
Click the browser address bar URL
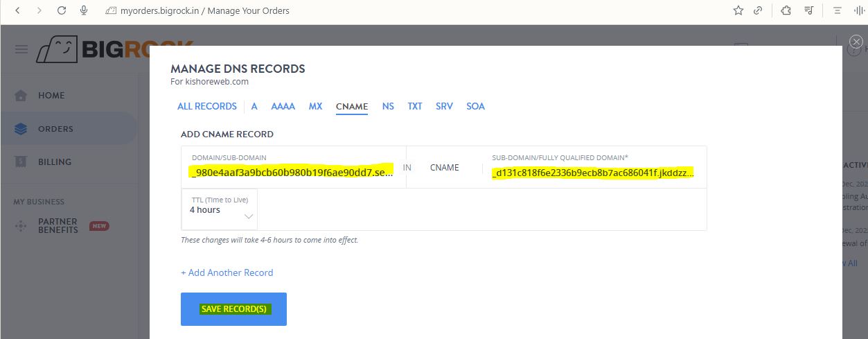point(204,10)
